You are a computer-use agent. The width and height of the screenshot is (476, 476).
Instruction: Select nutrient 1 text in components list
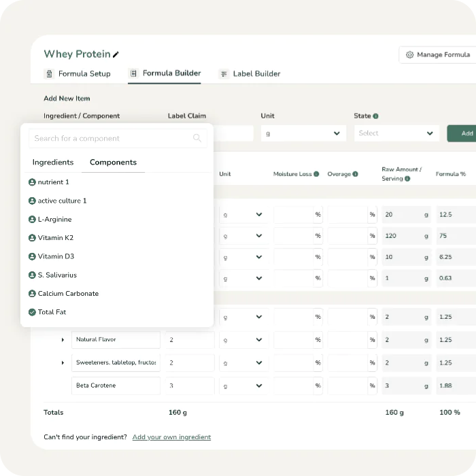coord(54,182)
